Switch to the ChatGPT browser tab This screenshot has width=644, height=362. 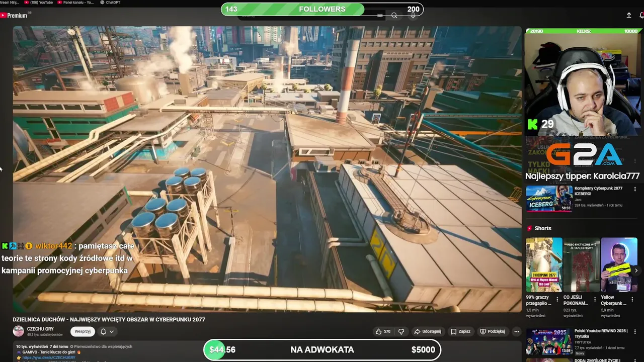110,3
